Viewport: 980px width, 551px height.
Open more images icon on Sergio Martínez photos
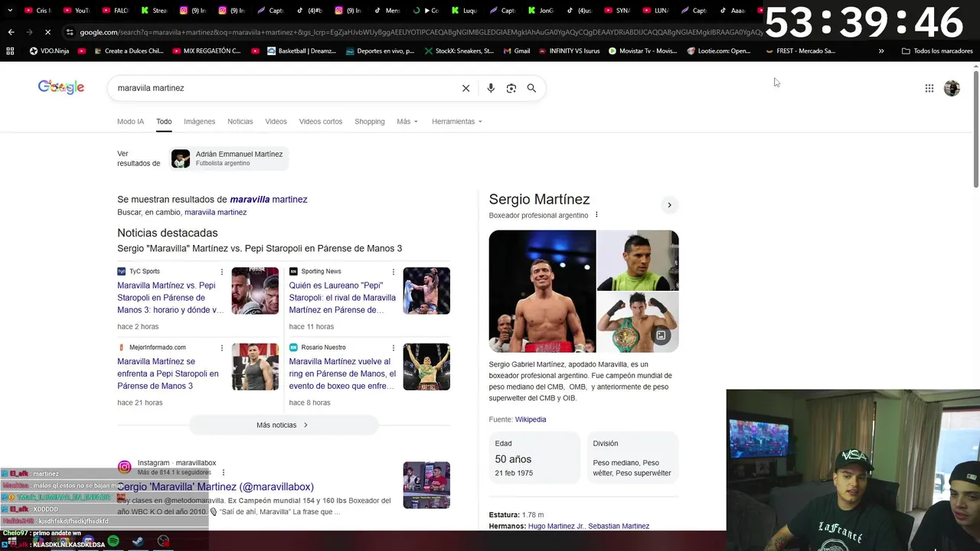click(x=661, y=335)
